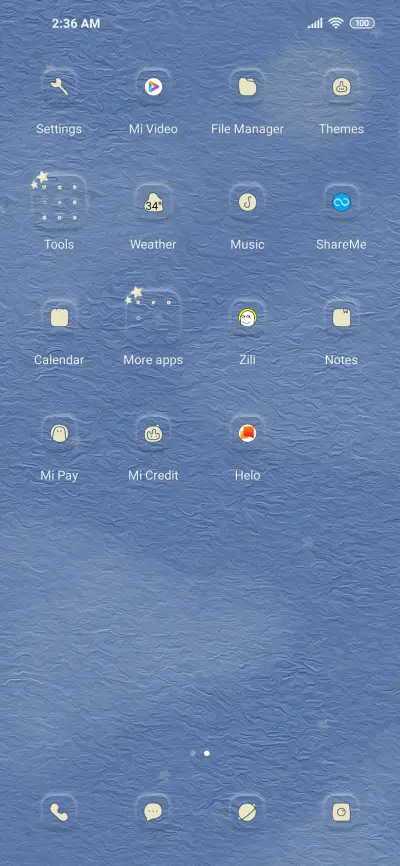Launch the Zili app

coord(247,318)
